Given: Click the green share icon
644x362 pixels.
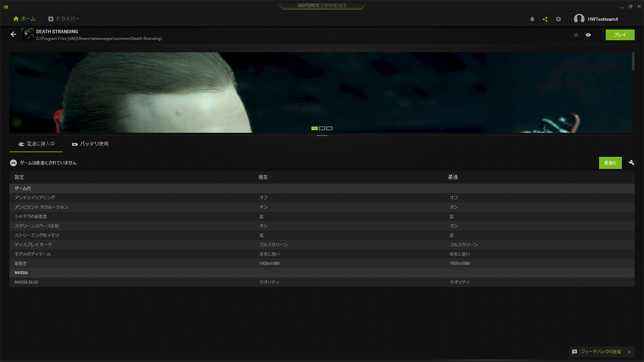Looking at the screenshot, I should point(545,19).
